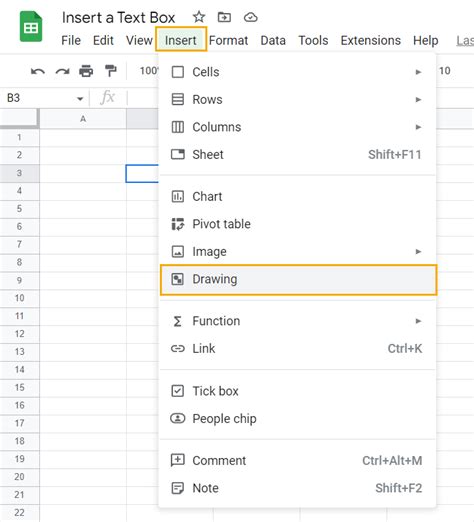Redo the last action
This screenshot has height=522, width=474.
pyautogui.click(x=62, y=71)
